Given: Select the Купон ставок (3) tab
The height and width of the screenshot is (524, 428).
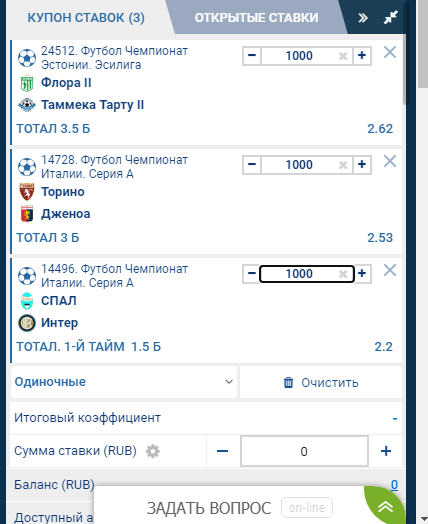Looking at the screenshot, I should pyautogui.click(x=86, y=18).
